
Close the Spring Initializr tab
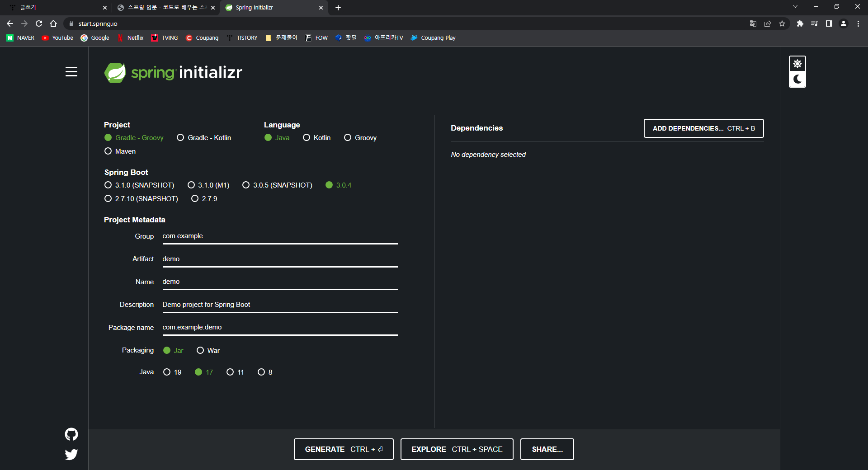click(321, 8)
